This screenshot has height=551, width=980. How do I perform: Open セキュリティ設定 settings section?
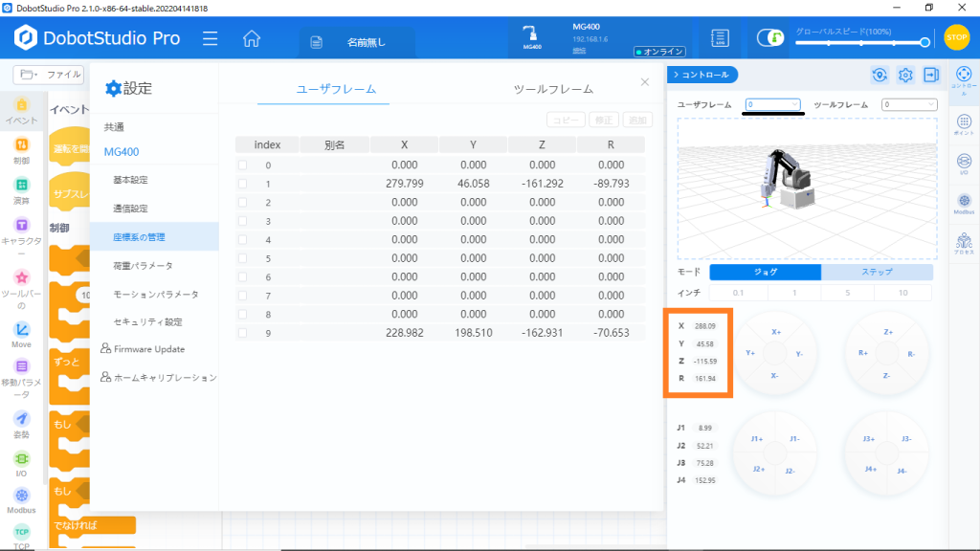(x=147, y=322)
